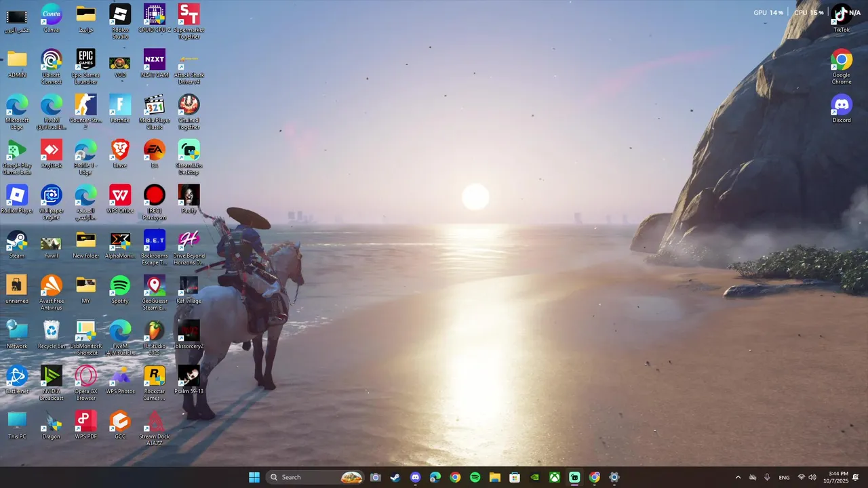Select the Ubisoft Connect shortcut

52,67
